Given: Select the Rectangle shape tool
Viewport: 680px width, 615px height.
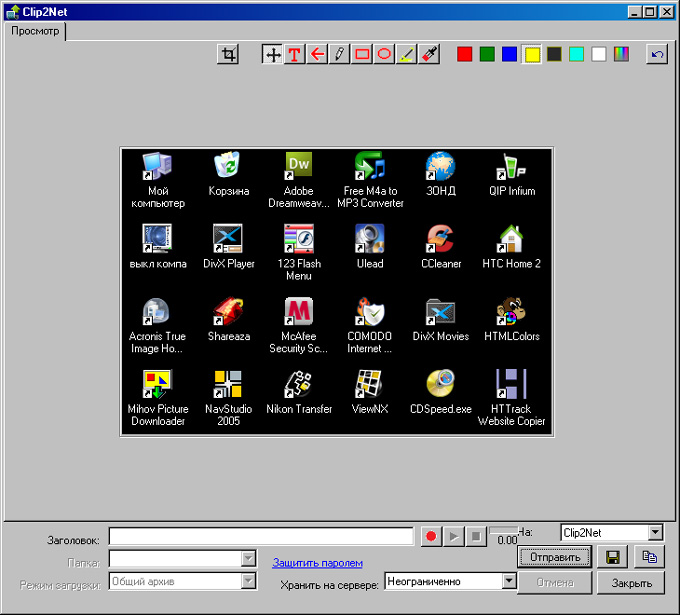Looking at the screenshot, I should (x=362, y=55).
